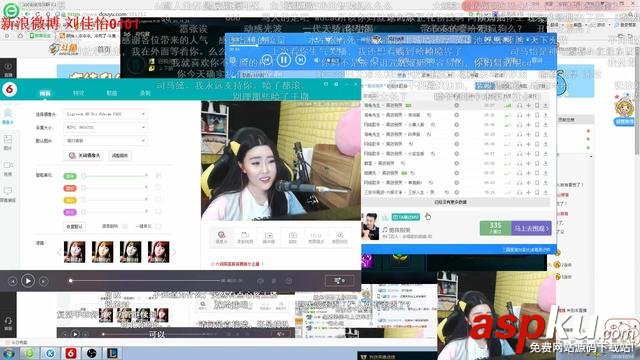Image resolution: width=640 pixels, height=360 pixels.
Task: Click the green 335 button in the music window
Action: pyautogui.click(x=495, y=228)
